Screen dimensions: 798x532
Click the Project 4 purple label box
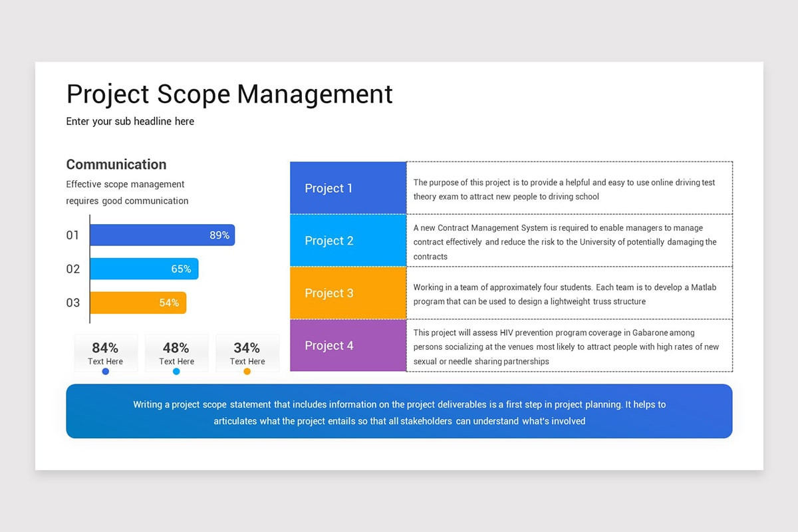pos(348,345)
